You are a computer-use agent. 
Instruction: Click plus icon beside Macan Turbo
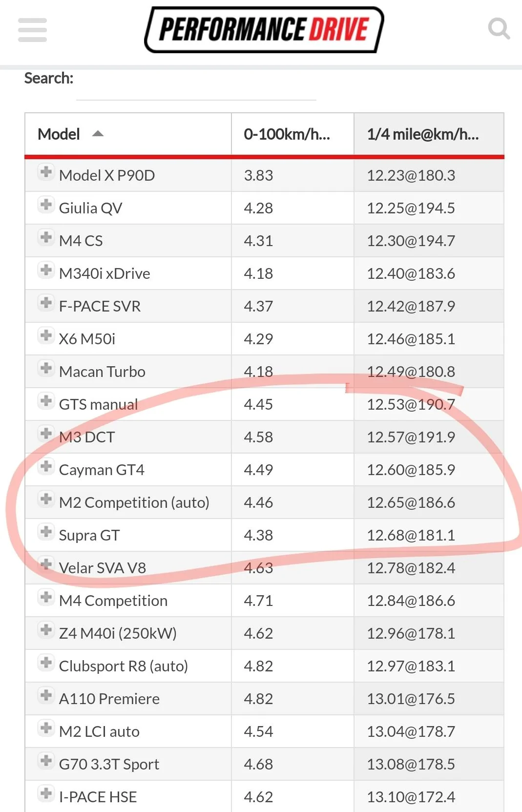coord(46,368)
